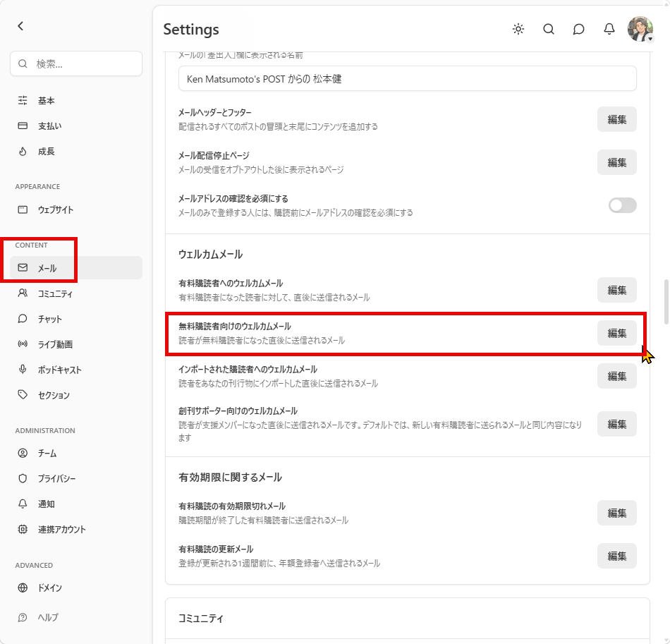Click 編集 for 有料購読者へのウェルカムメール

(x=616, y=290)
